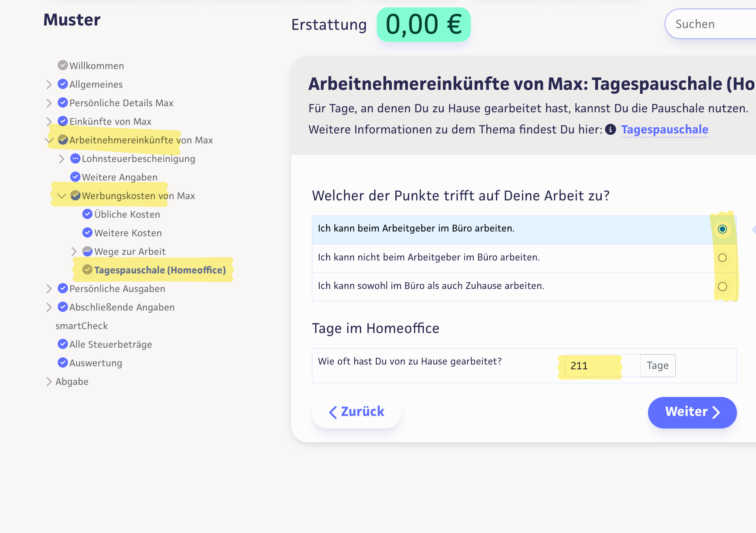Click the check icon beside Auswertung
756x533 pixels.
click(x=63, y=363)
